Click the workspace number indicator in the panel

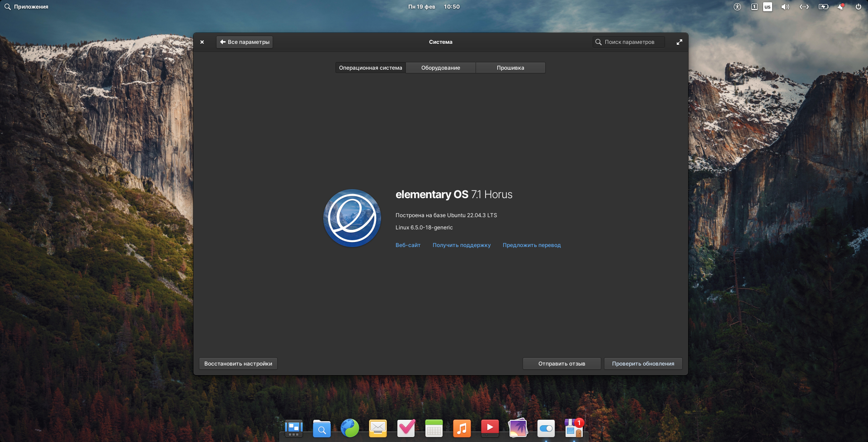[x=754, y=7]
